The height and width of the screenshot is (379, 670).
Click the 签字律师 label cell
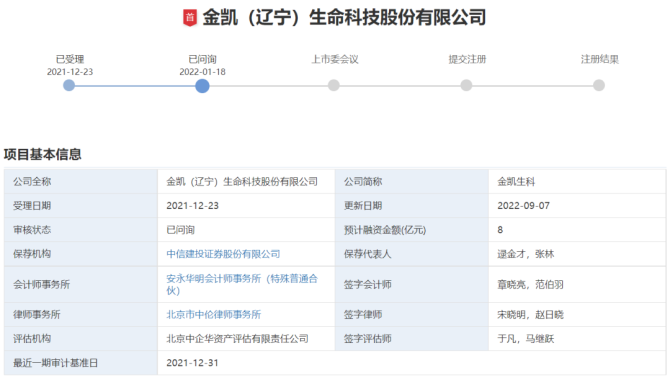(x=412, y=314)
